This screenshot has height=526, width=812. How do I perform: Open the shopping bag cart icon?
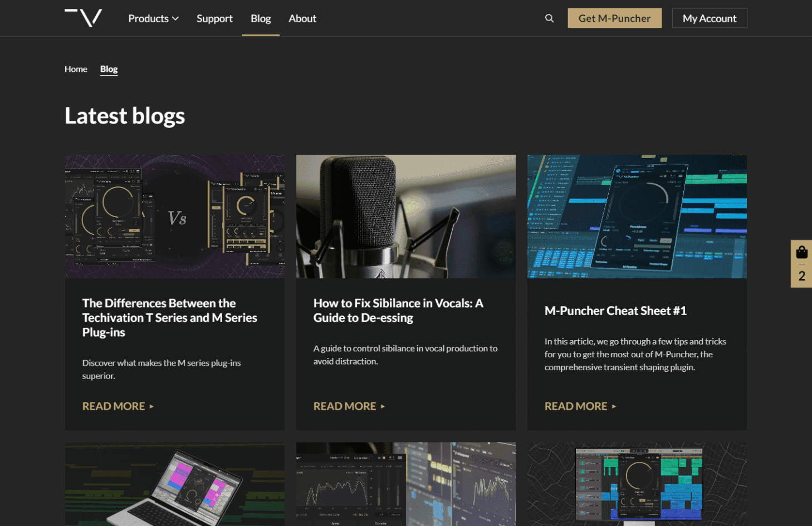pyautogui.click(x=801, y=253)
